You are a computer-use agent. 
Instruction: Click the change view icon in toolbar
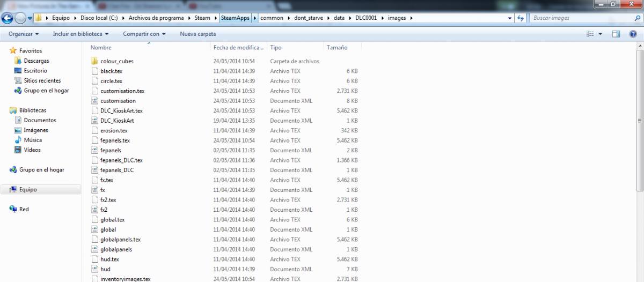click(590, 34)
